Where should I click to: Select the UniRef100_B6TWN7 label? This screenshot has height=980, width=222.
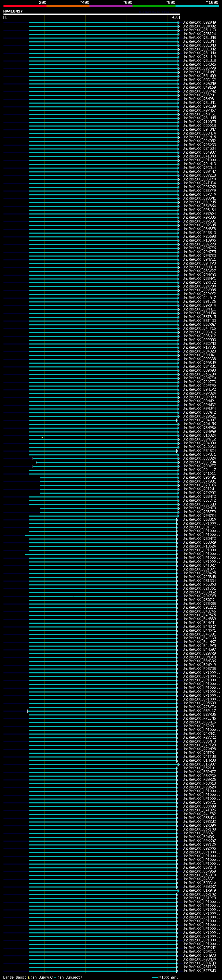tap(199, 72)
